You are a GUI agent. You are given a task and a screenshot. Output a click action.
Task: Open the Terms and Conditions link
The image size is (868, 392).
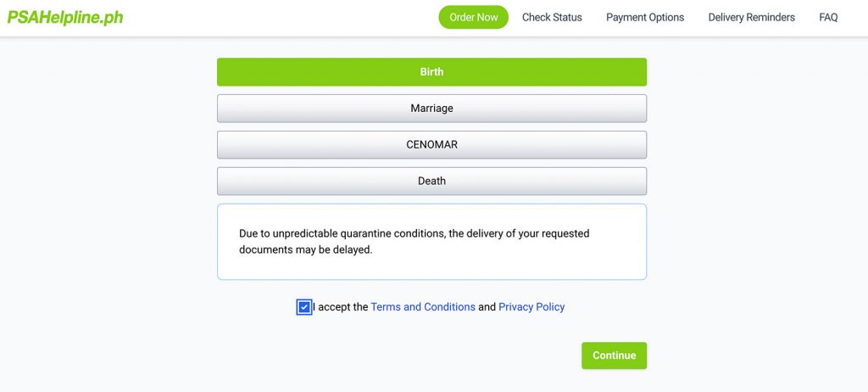pos(423,306)
